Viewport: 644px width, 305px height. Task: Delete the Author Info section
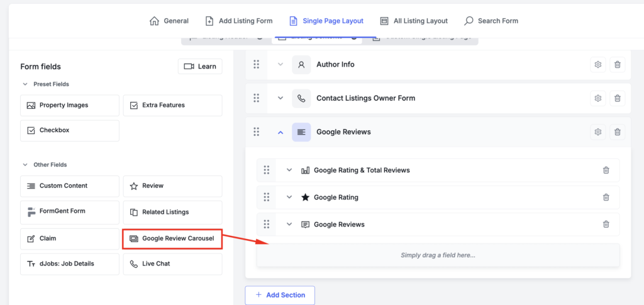tap(618, 64)
